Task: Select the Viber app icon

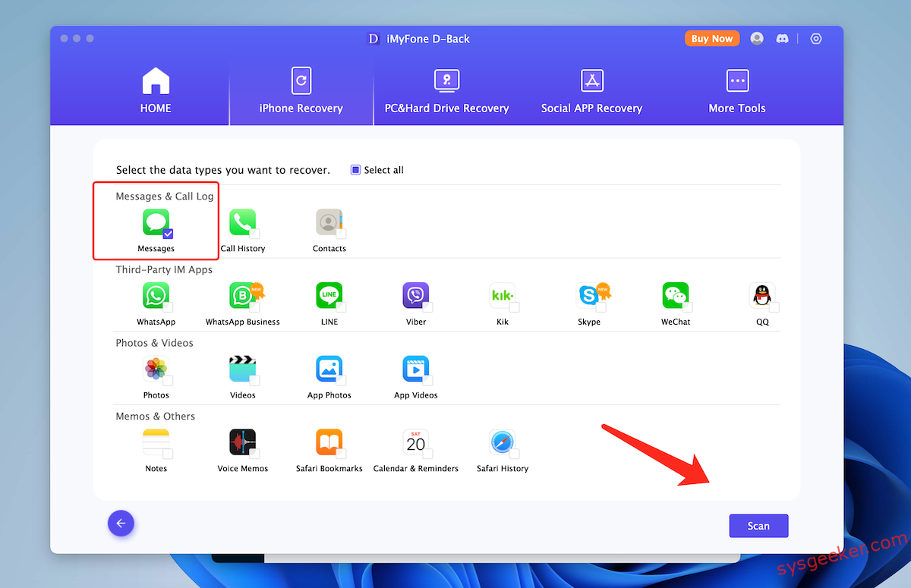Action: (x=416, y=296)
